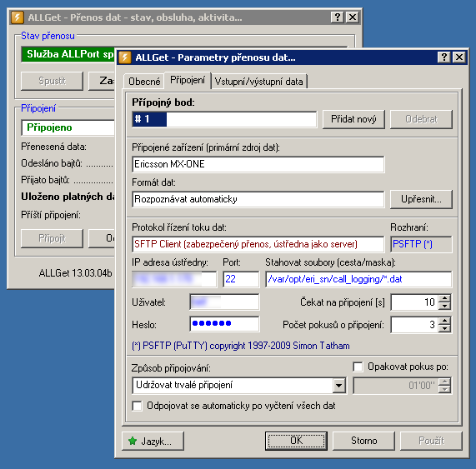Click the lightning icon in Přenos dat title bar
Image resolution: width=476 pixels, height=469 pixels.
click(x=18, y=17)
